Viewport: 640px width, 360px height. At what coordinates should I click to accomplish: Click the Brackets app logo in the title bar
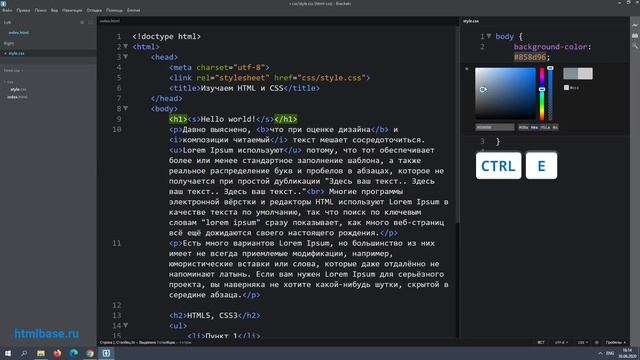4,3
